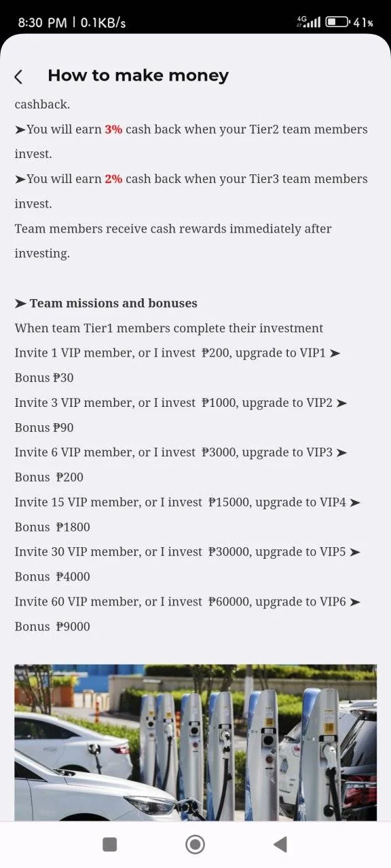Tap the Android recent apps square icon
391x868 pixels.
click(109, 844)
